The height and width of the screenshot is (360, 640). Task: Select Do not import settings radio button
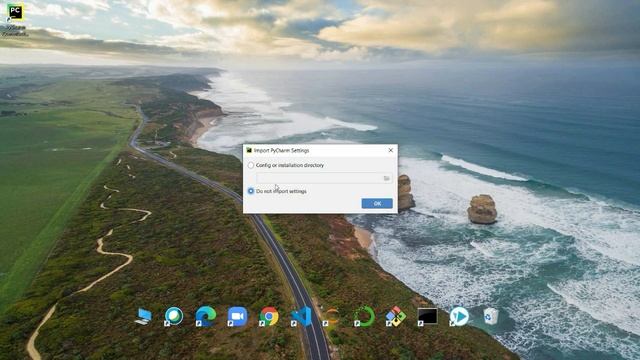click(251, 191)
